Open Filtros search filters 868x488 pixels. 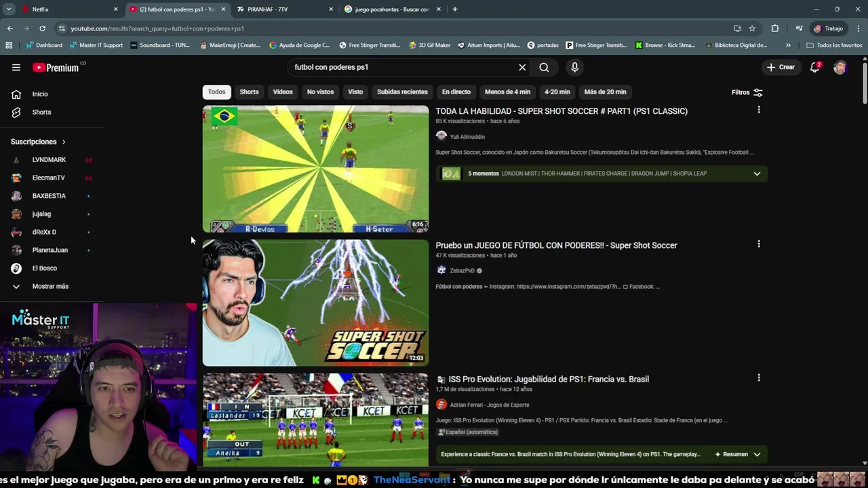click(747, 92)
